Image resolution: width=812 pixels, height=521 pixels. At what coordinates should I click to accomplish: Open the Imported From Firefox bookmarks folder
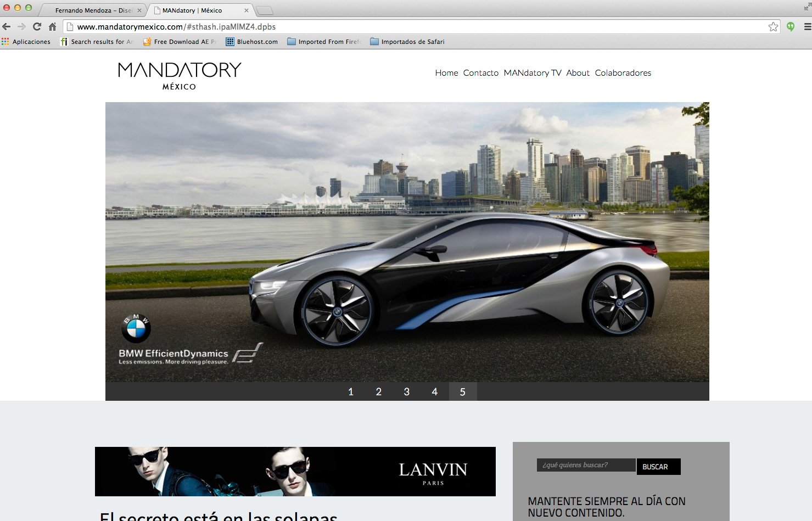point(324,42)
